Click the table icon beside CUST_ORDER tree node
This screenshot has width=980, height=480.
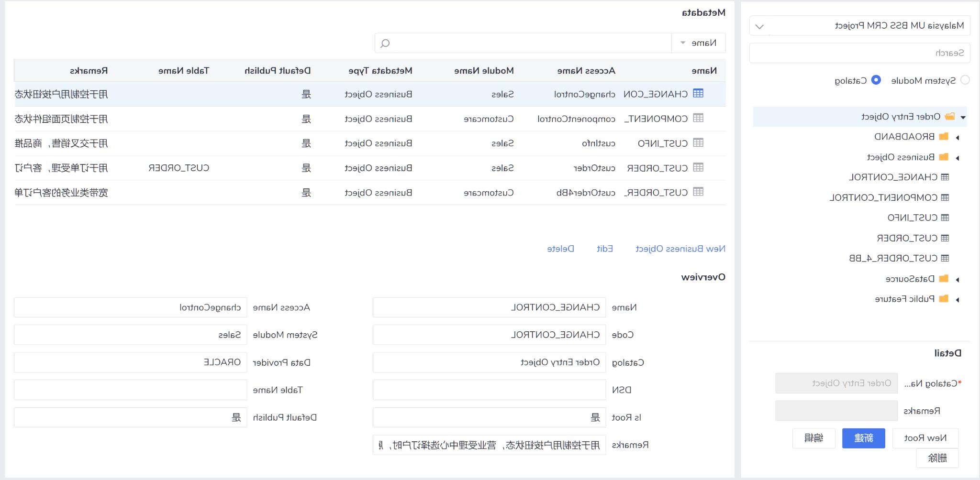pos(945,238)
